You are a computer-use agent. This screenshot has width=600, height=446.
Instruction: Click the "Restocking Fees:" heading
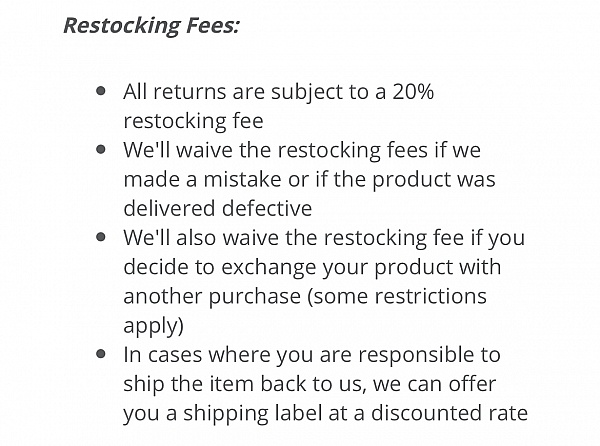pos(151,25)
